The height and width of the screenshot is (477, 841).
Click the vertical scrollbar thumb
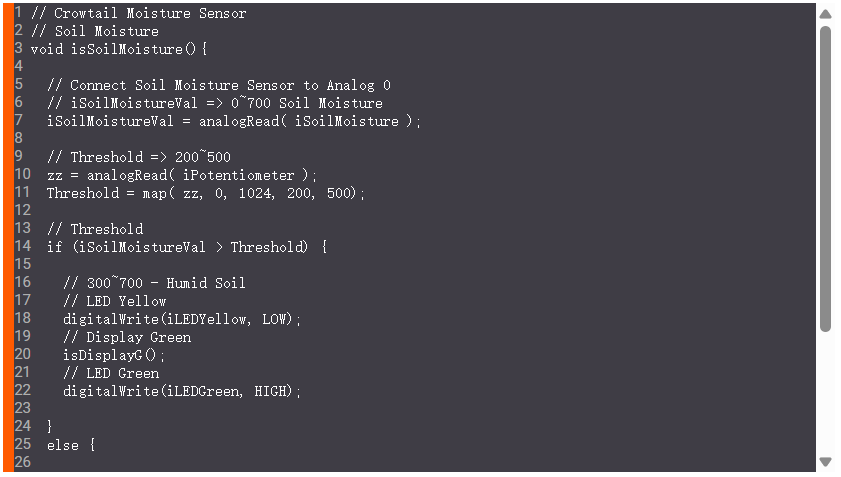point(825,180)
